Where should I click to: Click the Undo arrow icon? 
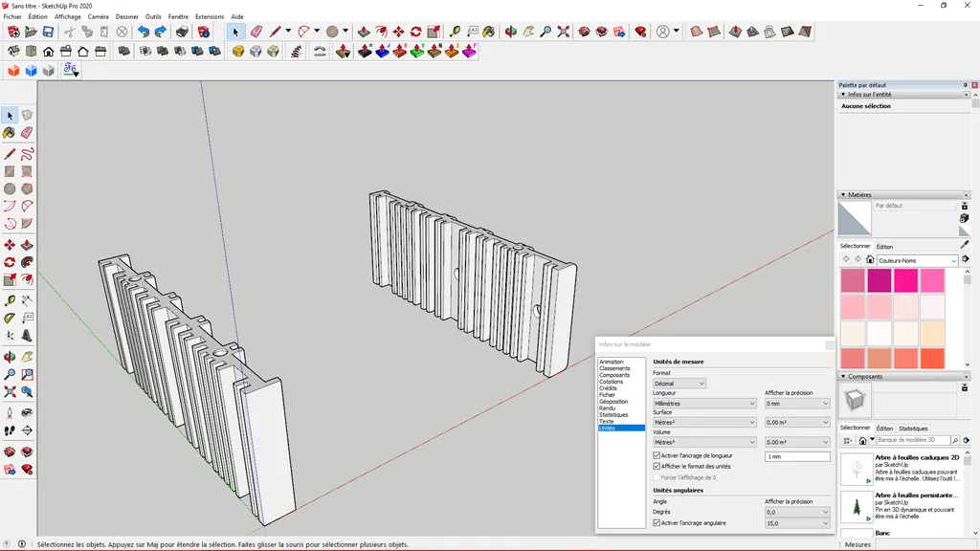point(143,32)
